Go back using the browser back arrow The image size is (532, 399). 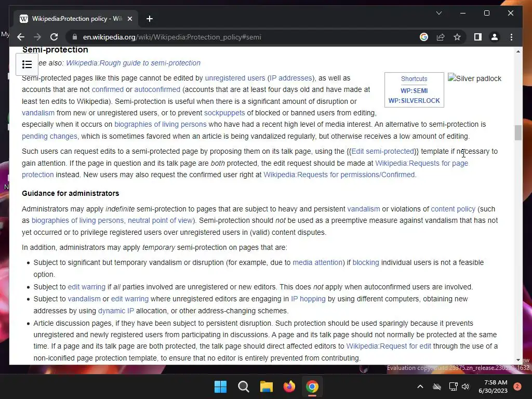click(x=21, y=37)
